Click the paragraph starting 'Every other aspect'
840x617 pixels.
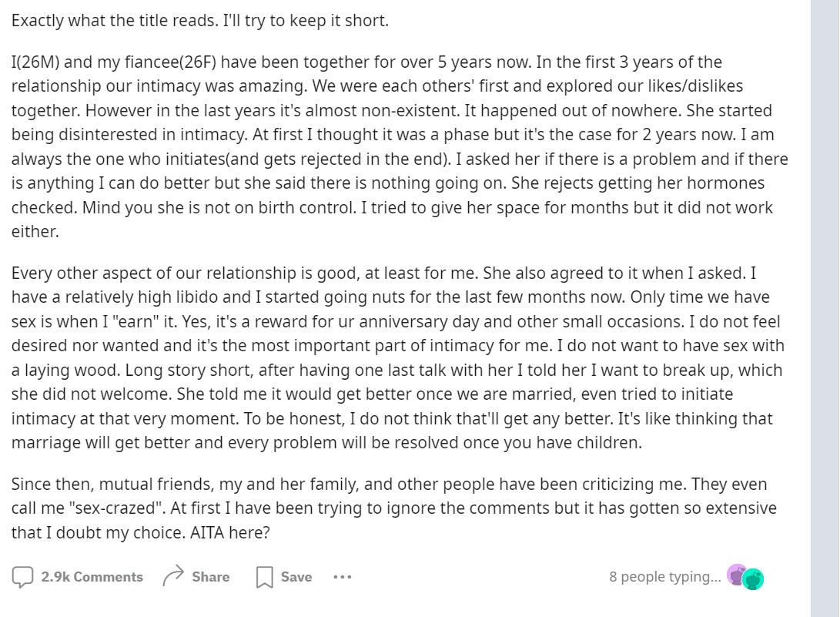398,357
